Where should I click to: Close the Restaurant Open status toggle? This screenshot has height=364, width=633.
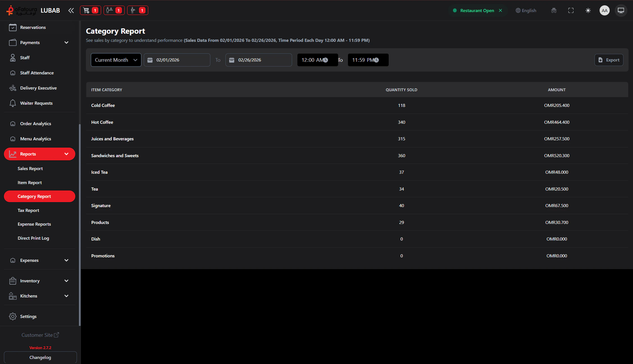500,10
